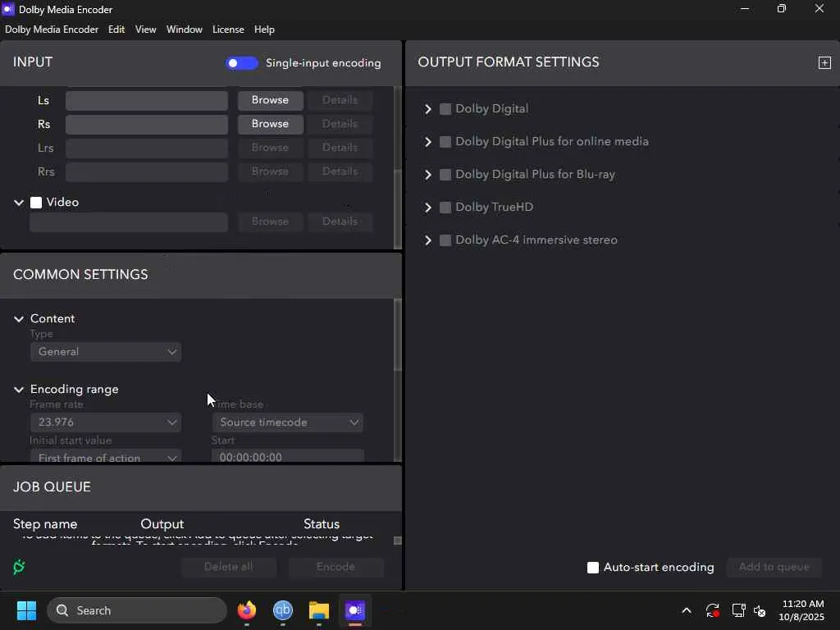Collapse the Encoding range section
This screenshot has width=840, height=630.
coord(19,390)
